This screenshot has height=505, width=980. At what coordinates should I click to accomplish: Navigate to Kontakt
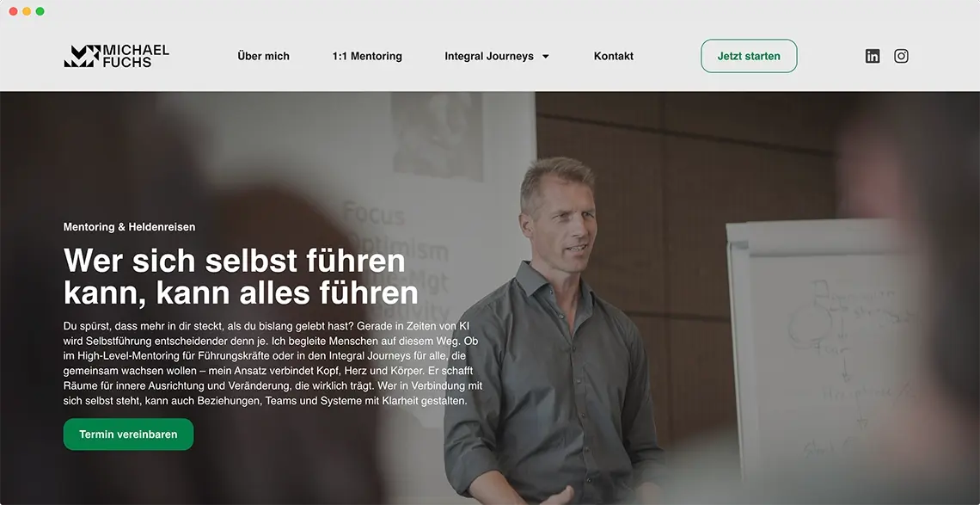(614, 56)
